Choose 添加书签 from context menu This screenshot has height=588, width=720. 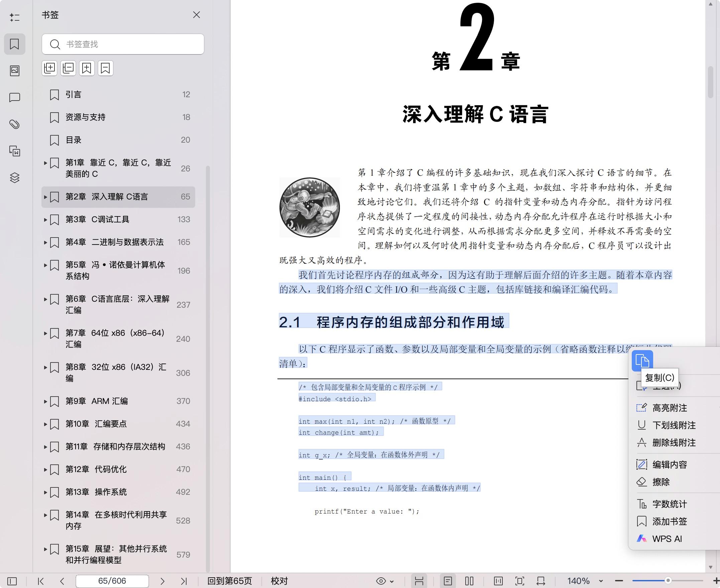pyautogui.click(x=674, y=521)
